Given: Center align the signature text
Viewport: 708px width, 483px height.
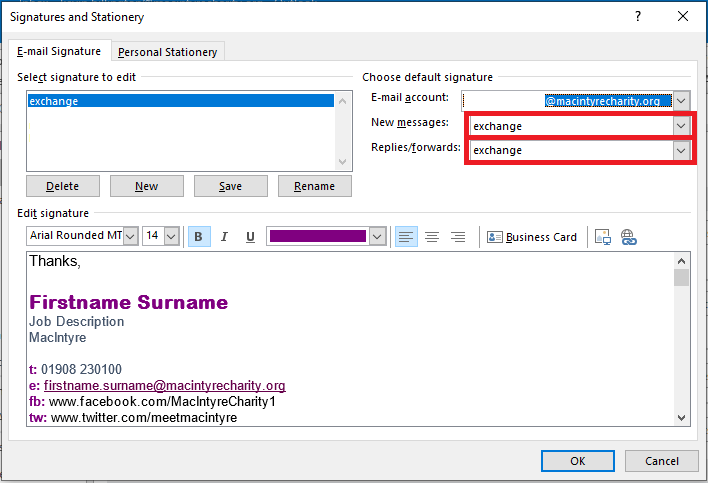Looking at the screenshot, I should click(x=432, y=237).
